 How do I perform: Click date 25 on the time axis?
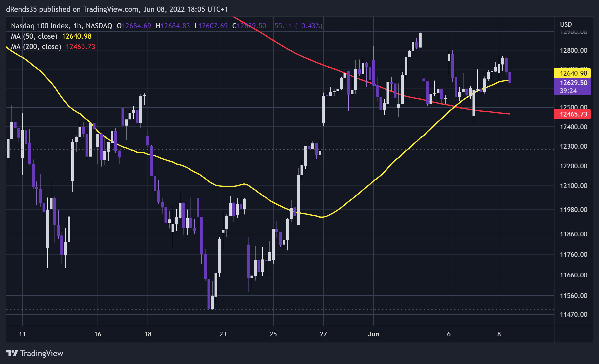pyautogui.click(x=273, y=334)
